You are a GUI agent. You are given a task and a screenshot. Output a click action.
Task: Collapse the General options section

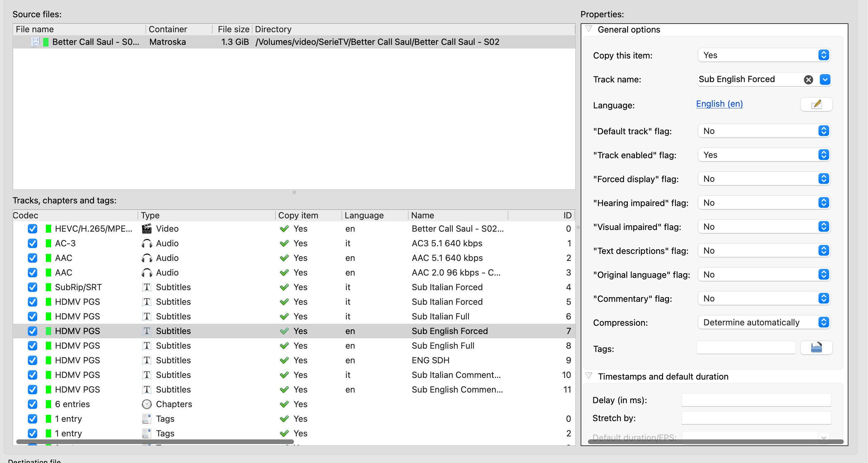coord(589,29)
